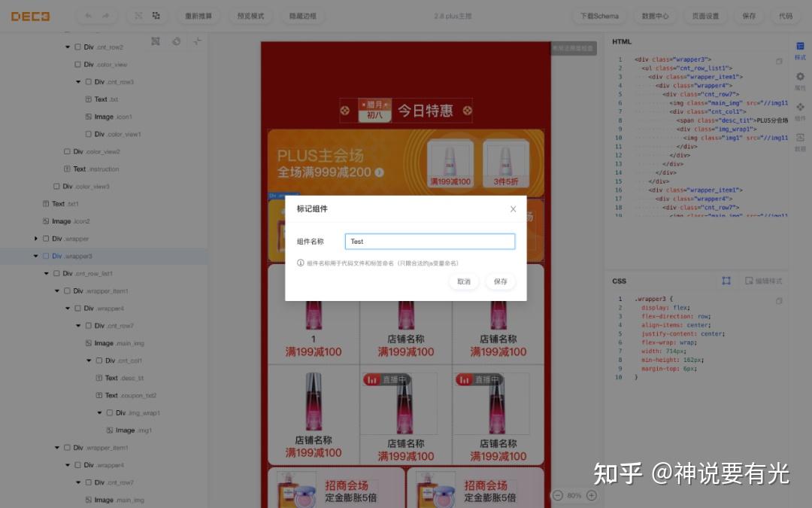
Task: Toggle the checkbox on Div .wrapper3 layer
Action: [45, 255]
